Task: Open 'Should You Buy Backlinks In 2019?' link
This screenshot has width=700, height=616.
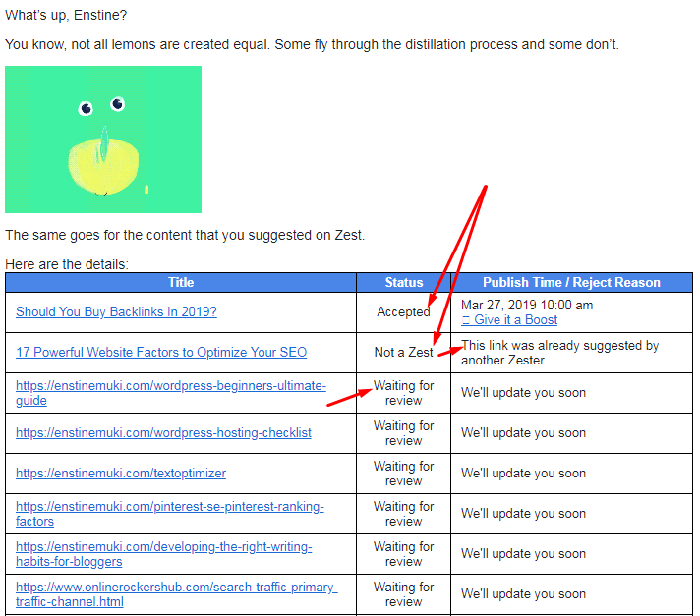Action: pyautogui.click(x=116, y=311)
